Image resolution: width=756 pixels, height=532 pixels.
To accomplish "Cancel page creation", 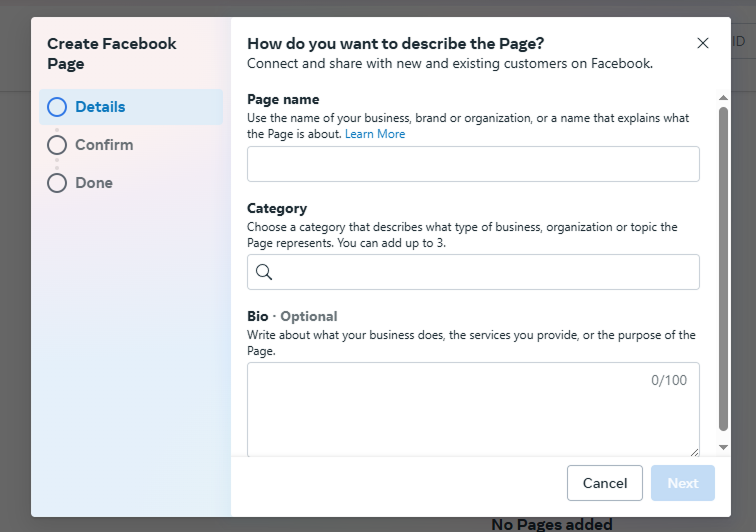I will (x=605, y=483).
